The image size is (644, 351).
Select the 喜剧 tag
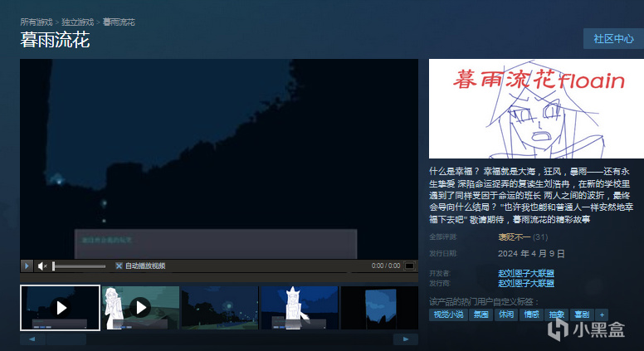point(582,314)
